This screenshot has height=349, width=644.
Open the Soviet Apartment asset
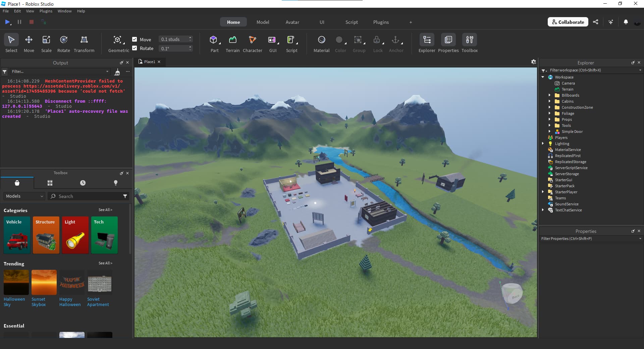tap(100, 288)
